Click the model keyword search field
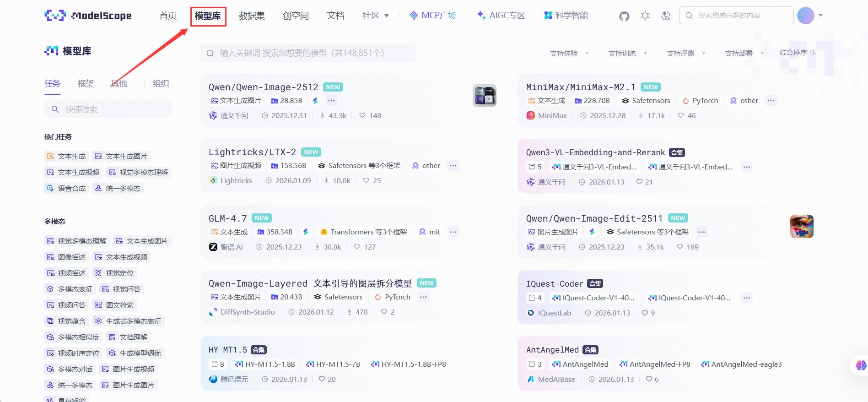This screenshot has width=868, height=402. [308, 53]
